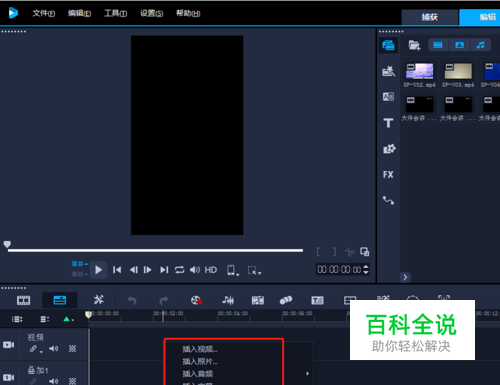The height and width of the screenshot is (385, 500).
Task: Open the 设置 menu
Action: 151,13
